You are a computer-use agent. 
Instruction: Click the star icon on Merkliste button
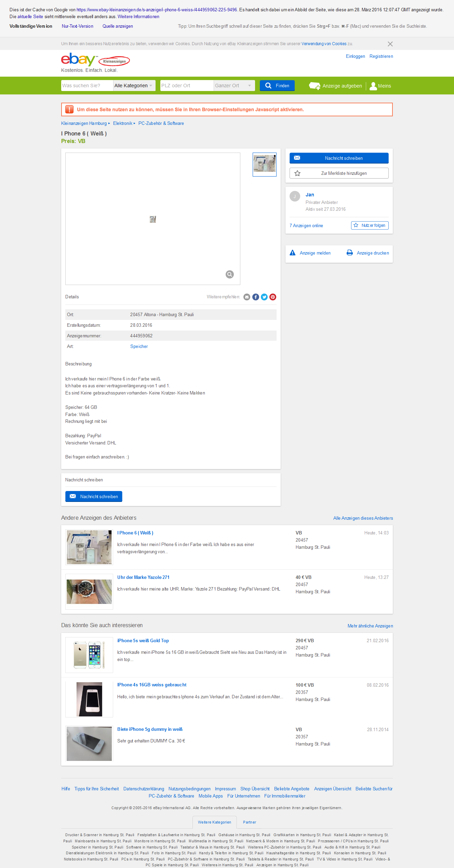(297, 173)
